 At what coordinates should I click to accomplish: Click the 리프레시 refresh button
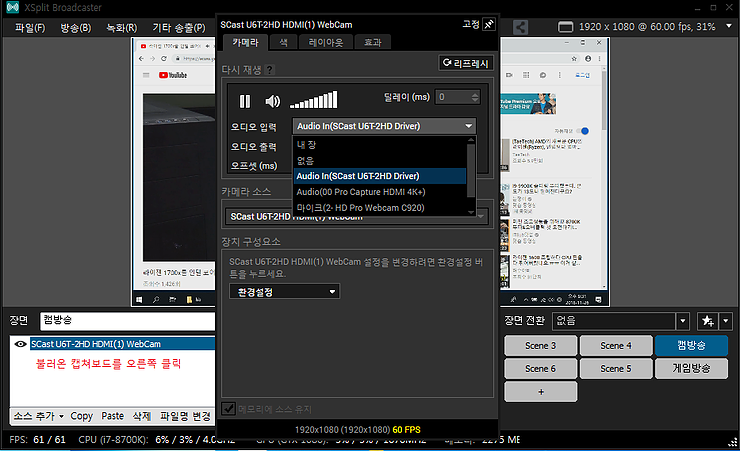(x=466, y=63)
